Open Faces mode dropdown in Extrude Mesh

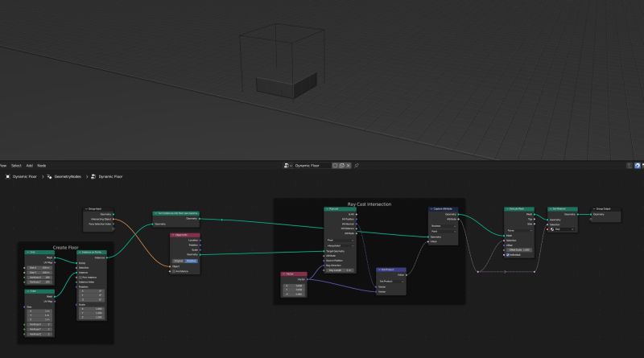(519, 231)
